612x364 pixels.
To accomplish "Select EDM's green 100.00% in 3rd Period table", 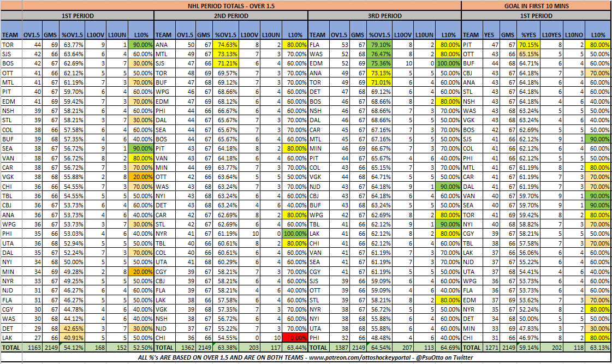I will (x=448, y=64).
